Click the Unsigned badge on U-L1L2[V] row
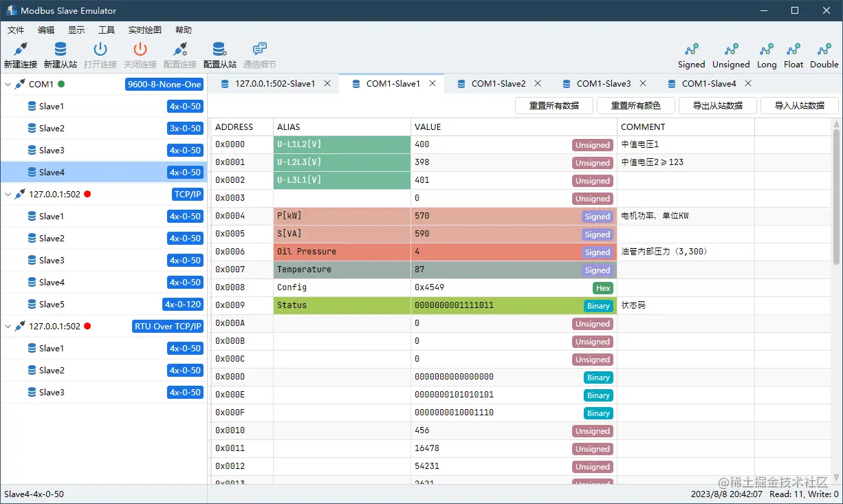Image resolution: width=843 pixels, height=504 pixels. (592, 145)
